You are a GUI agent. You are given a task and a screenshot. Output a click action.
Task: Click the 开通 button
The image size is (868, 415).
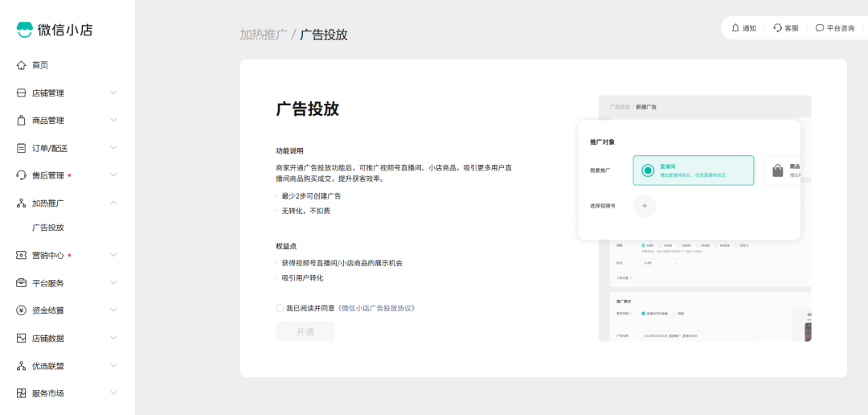click(305, 332)
